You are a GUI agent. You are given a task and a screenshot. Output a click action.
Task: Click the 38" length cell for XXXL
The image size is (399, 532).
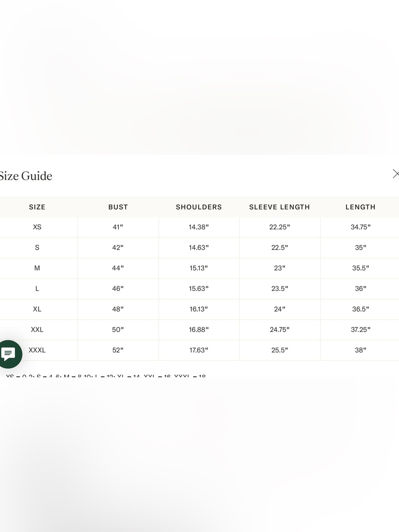pyautogui.click(x=360, y=350)
